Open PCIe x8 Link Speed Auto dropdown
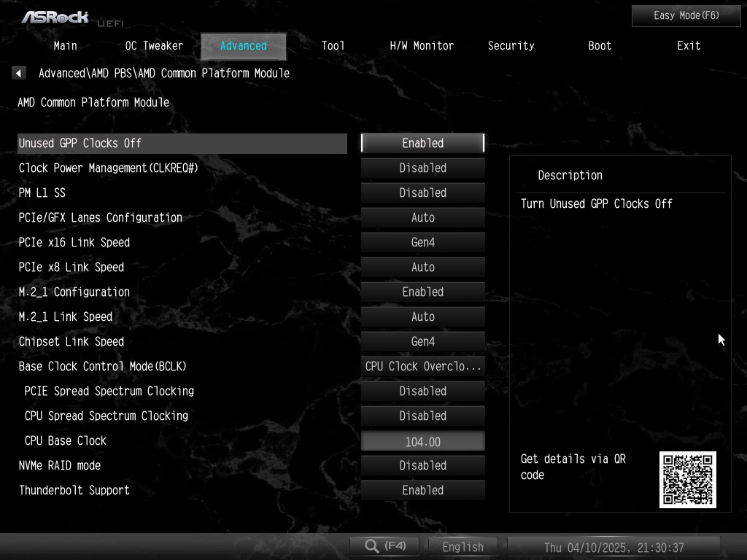This screenshot has width=747, height=560. (422, 267)
